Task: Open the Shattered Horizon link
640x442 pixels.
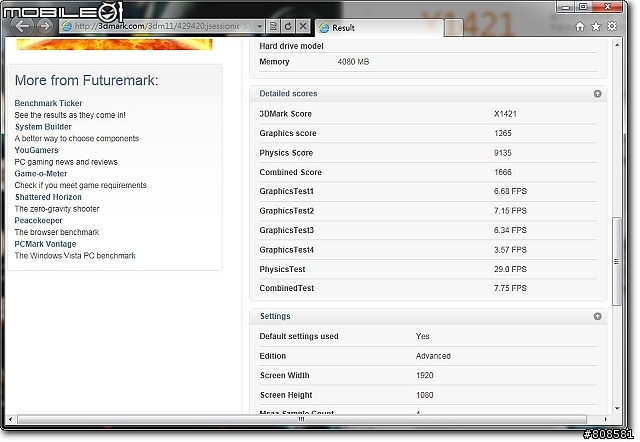Action: coord(48,197)
